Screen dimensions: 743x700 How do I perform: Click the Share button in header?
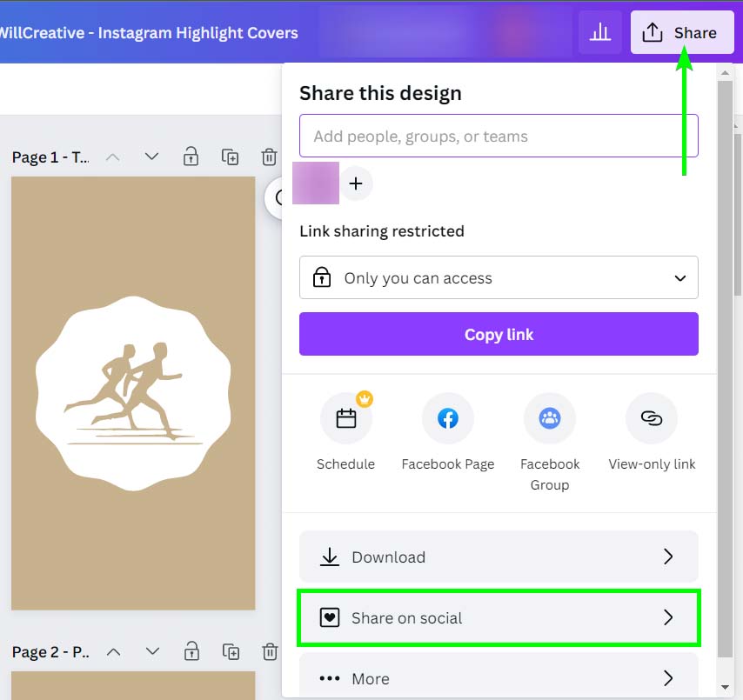pos(682,33)
